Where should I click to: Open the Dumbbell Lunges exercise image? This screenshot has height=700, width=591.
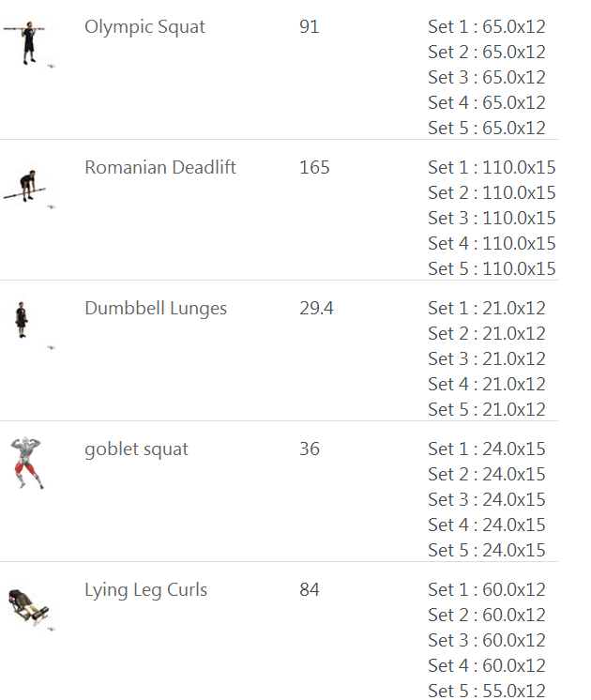[x=28, y=324]
